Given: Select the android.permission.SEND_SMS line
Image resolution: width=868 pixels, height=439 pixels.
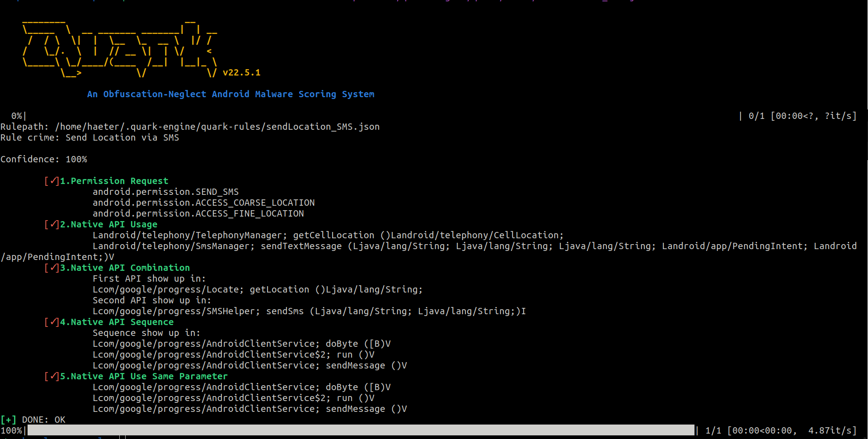Looking at the screenshot, I should 166,192.
